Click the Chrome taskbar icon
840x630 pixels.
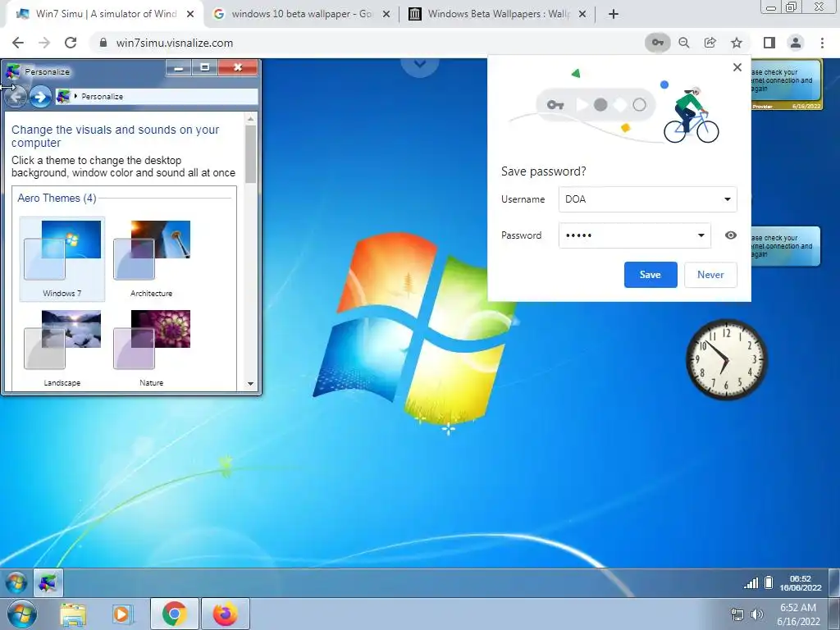(174, 614)
